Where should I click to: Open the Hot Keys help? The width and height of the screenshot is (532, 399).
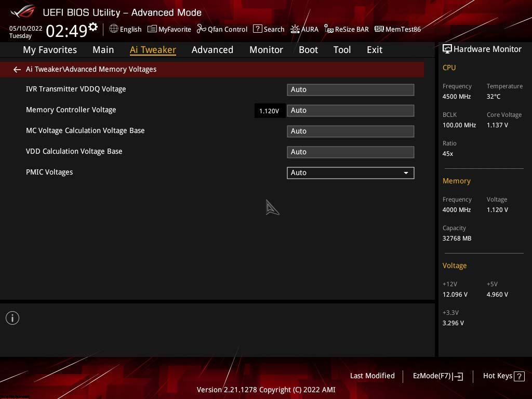tap(503, 376)
